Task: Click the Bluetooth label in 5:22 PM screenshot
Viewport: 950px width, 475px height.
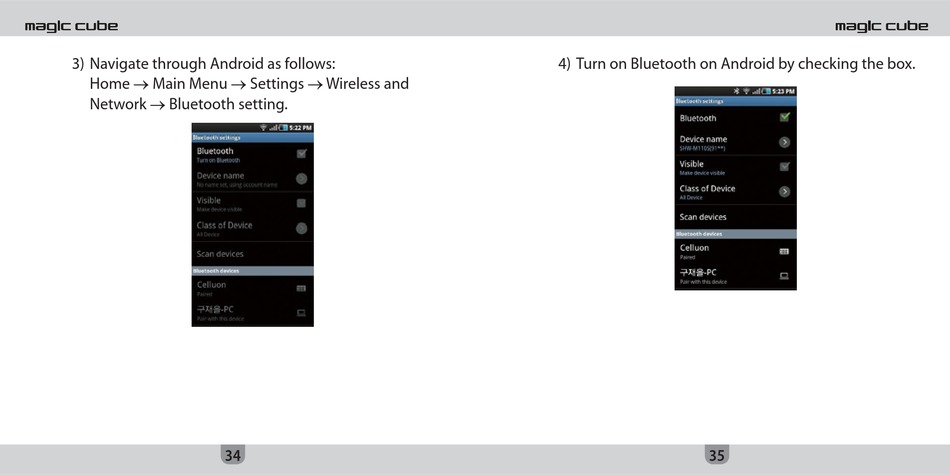Action: 215,151
